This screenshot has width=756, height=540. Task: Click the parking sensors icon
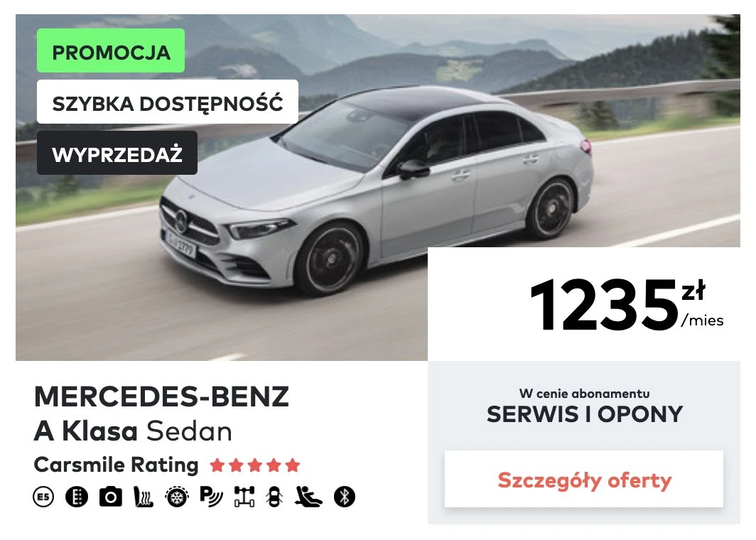(x=211, y=497)
